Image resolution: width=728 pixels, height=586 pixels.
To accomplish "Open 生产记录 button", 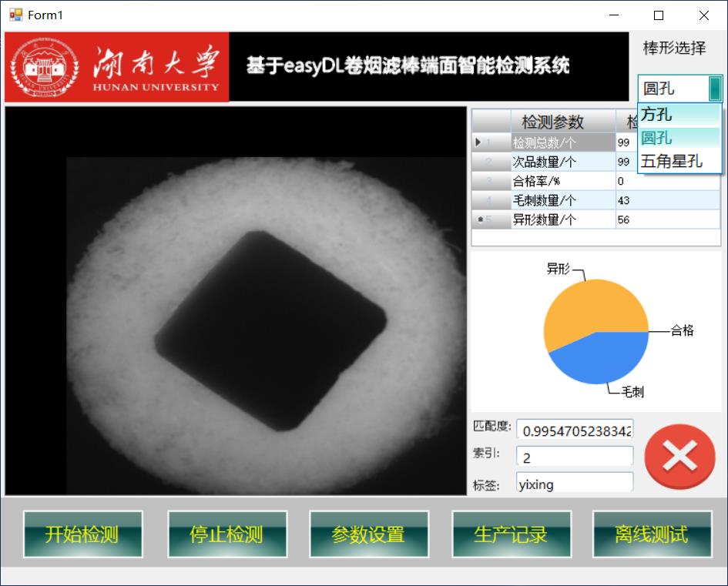I will (512, 534).
